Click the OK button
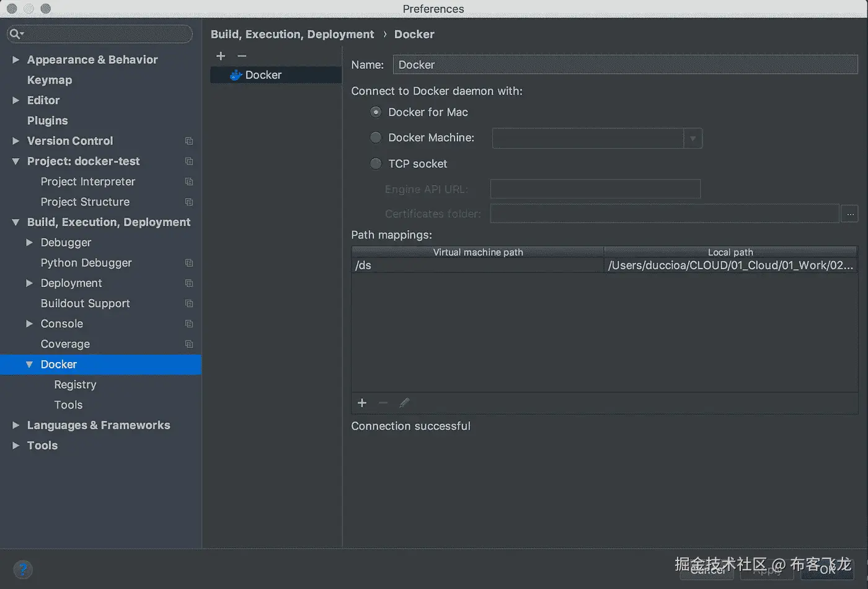 (827, 569)
